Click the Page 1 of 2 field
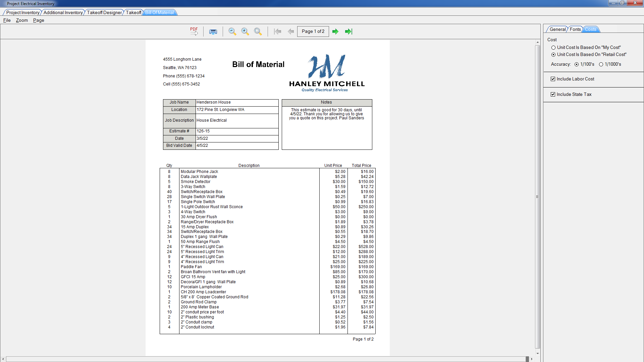 [x=313, y=32]
